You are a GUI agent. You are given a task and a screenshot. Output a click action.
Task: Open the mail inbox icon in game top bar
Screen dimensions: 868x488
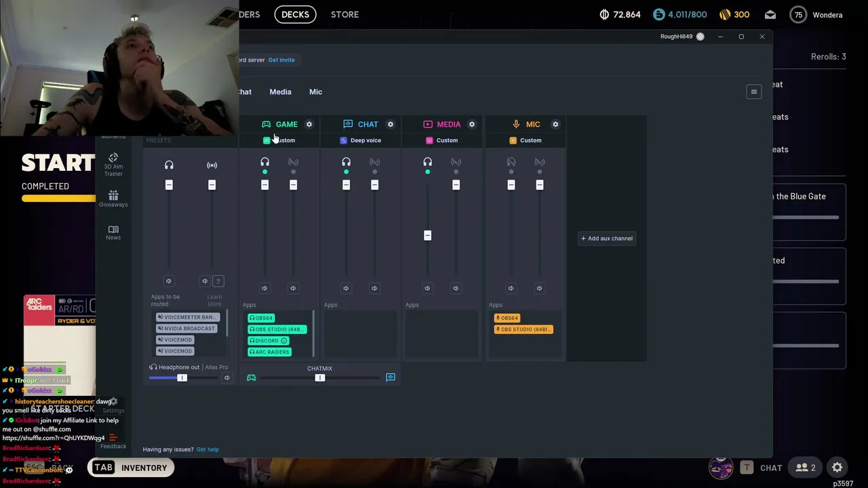770,14
